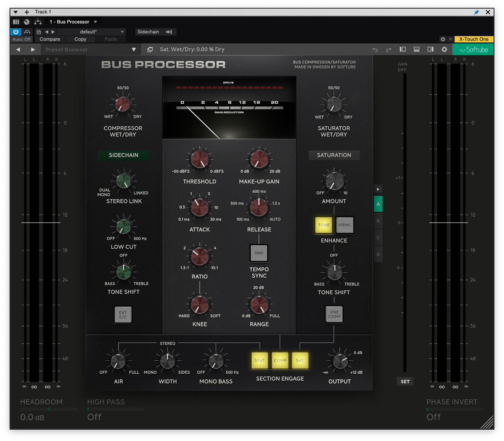Image resolution: width=504 pixels, height=441 pixels.
Task: Click the Low Cut knob in Sidechain
Action: pyautogui.click(x=124, y=227)
